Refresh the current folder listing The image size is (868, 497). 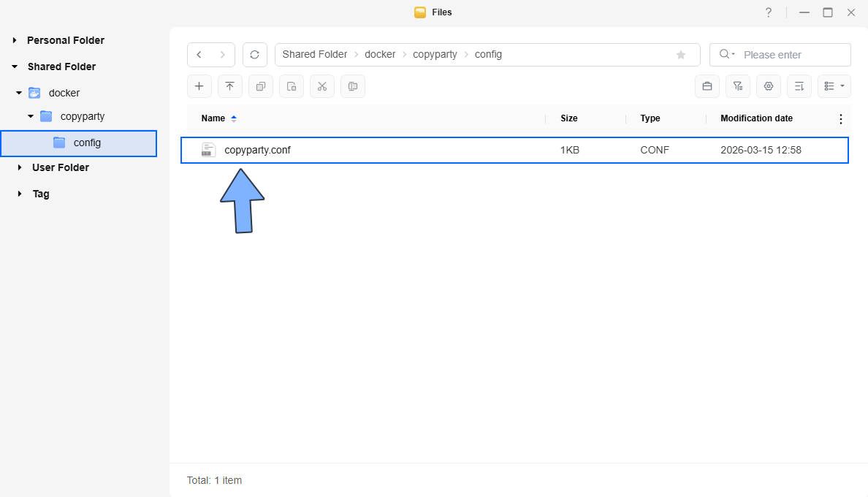(254, 55)
